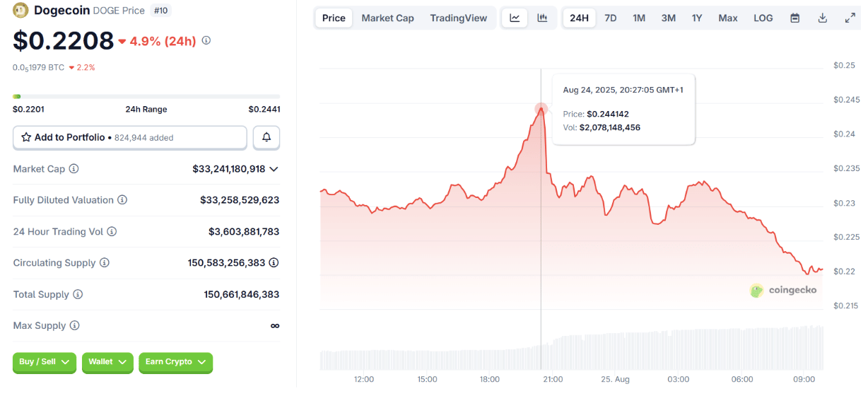The height and width of the screenshot is (396, 868).
Task: Switch to TradingView tab
Action: point(458,18)
